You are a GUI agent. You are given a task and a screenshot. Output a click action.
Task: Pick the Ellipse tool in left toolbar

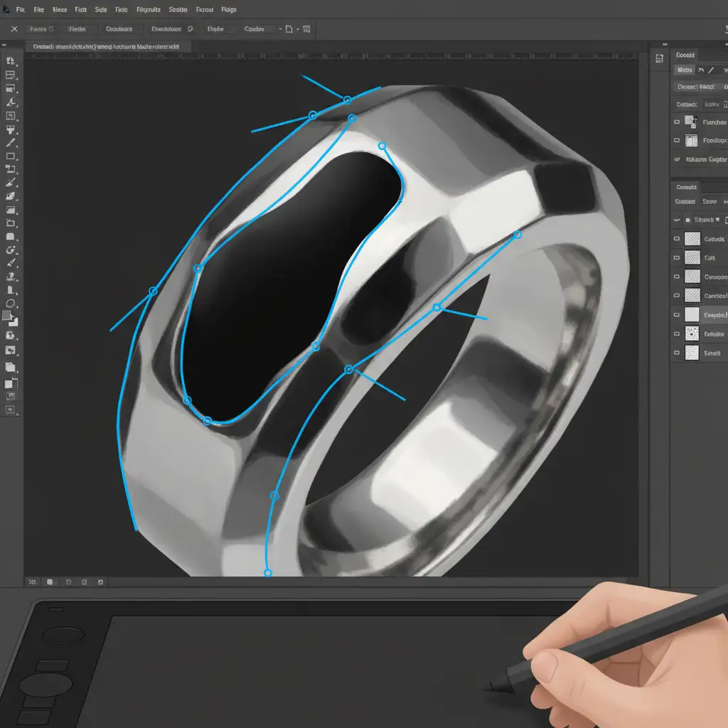(x=11, y=304)
